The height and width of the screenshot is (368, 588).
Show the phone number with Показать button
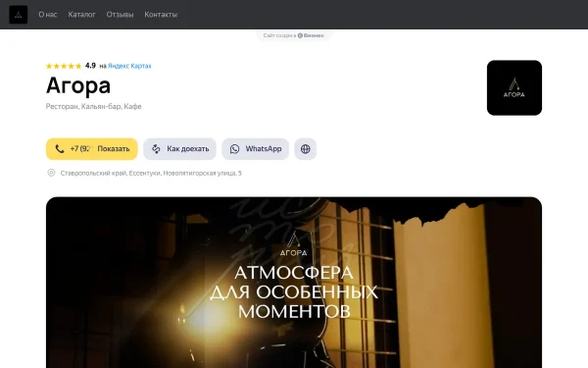[92, 149]
